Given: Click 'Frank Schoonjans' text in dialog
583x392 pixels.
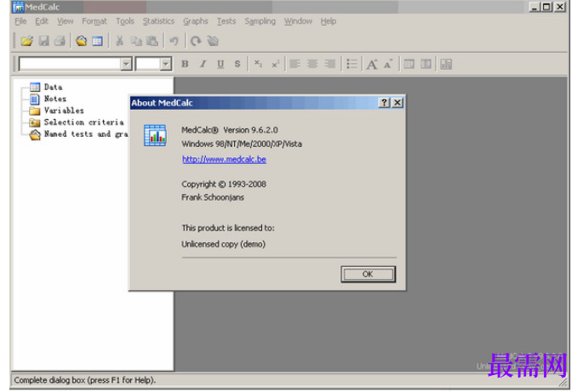Looking at the screenshot, I should click(213, 197).
